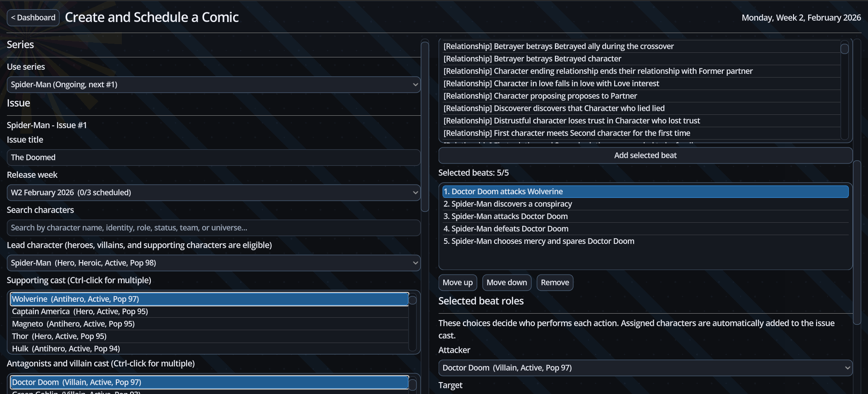Screen dimensions: 868x394
Task: Choose Thor from supporting cast
Action: pyautogui.click(x=209, y=336)
